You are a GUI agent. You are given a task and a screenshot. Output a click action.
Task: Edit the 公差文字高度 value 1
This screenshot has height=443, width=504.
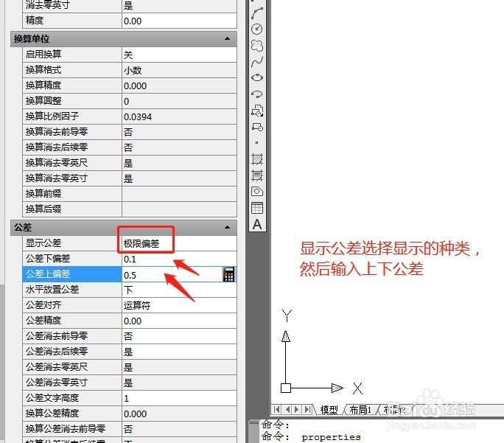(179, 398)
